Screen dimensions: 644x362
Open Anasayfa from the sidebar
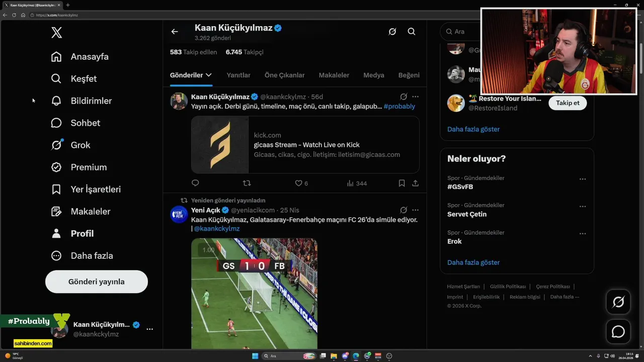pyautogui.click(x=80, y=57)
